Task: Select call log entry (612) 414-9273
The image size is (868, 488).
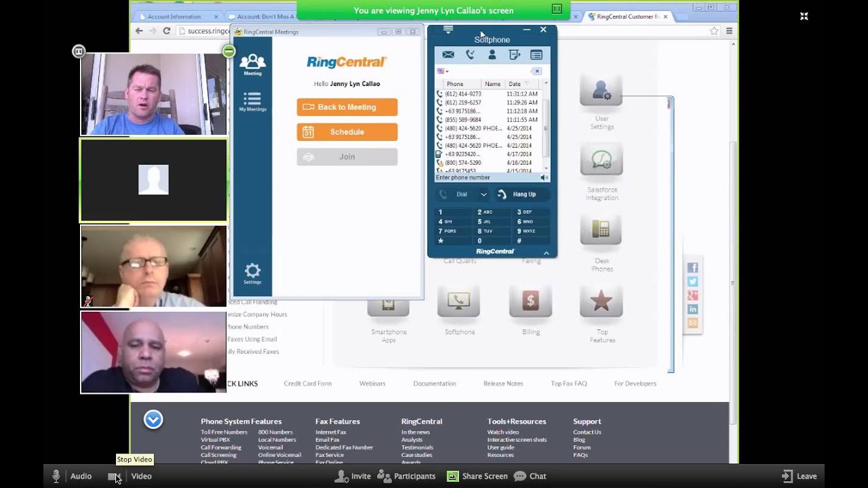Action: tap(488, 94)
